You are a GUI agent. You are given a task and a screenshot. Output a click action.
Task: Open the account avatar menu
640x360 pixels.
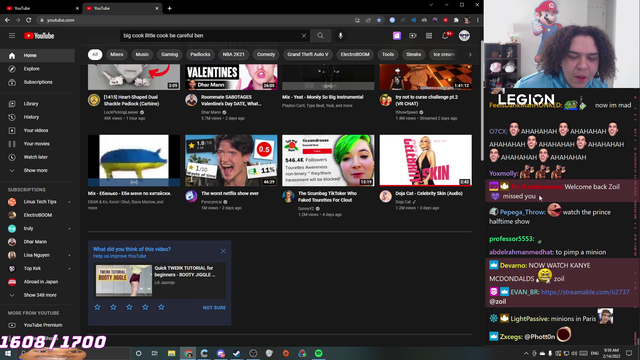(464, 36)
